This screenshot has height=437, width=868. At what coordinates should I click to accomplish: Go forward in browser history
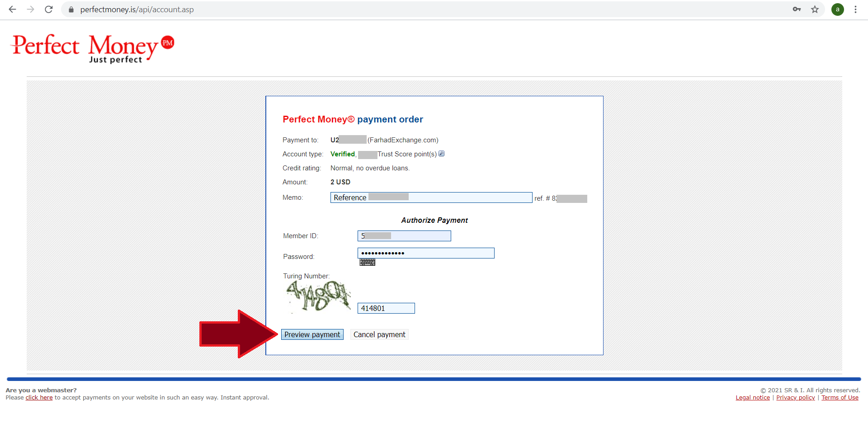click(30, 9)
